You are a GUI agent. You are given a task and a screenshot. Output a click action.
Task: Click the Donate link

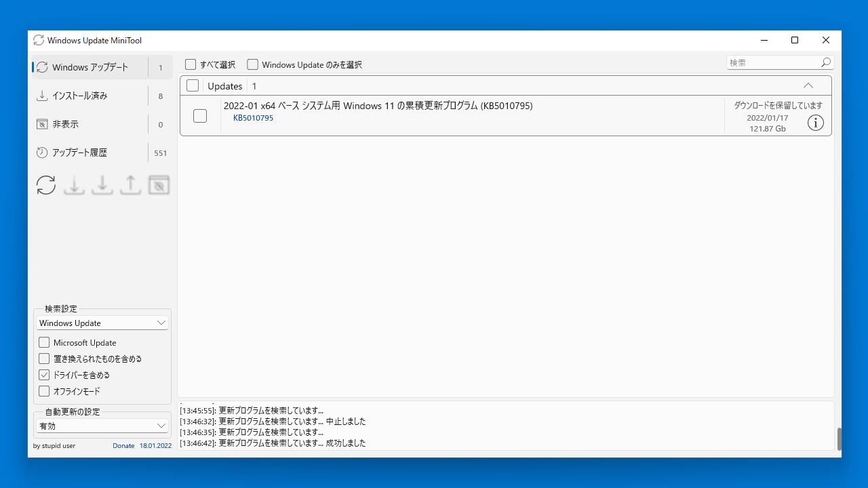(123, 446)
